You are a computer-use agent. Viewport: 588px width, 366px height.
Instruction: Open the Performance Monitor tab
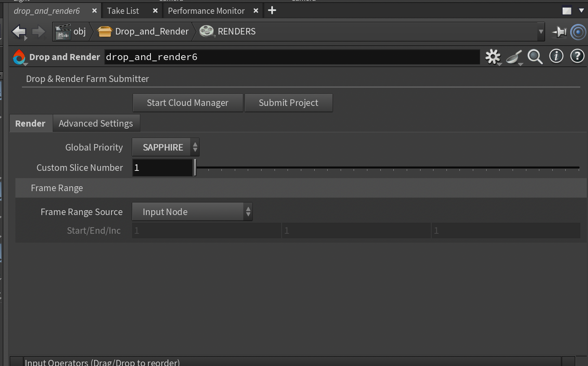click(207, 11)
